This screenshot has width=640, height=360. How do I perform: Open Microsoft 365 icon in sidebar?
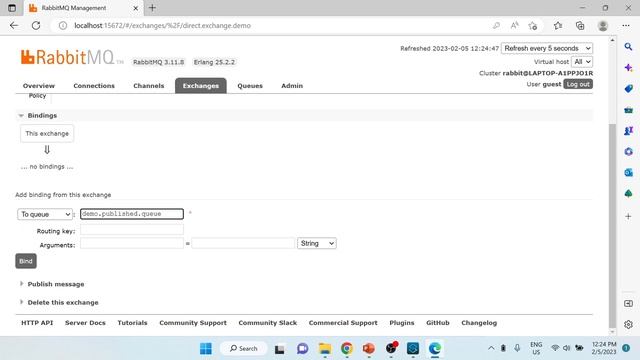click(x=628, y=152)
